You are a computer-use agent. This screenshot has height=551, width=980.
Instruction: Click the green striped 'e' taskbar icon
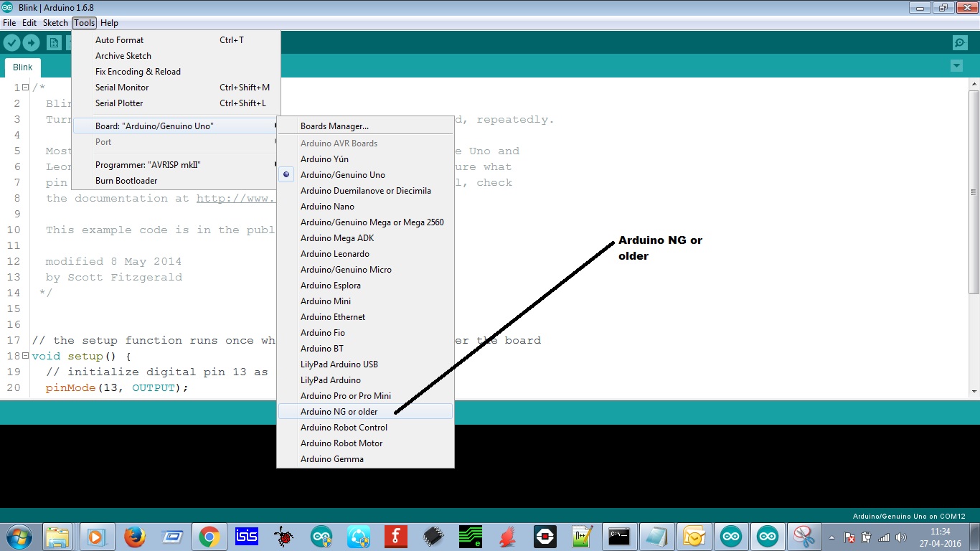pos(470,537)
